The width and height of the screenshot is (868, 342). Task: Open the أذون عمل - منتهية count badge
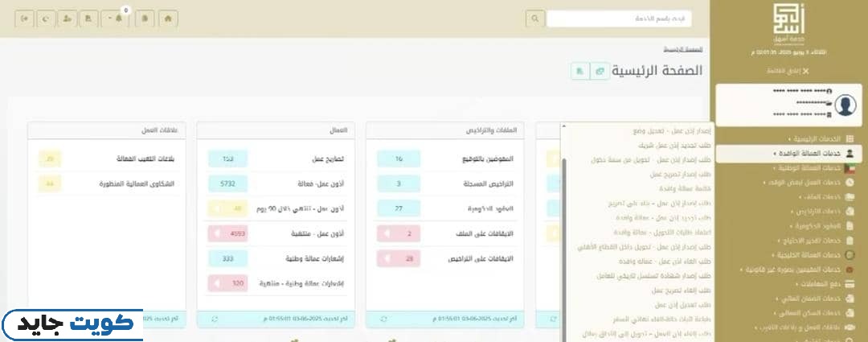point(227,233)
